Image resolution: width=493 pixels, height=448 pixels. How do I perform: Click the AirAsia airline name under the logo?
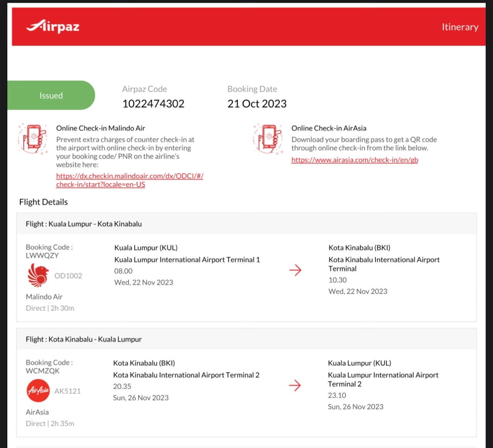(x=37, y=412)
